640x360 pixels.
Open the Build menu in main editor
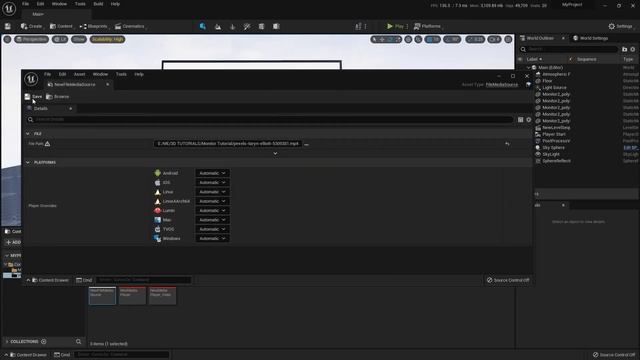pos(98,4)
